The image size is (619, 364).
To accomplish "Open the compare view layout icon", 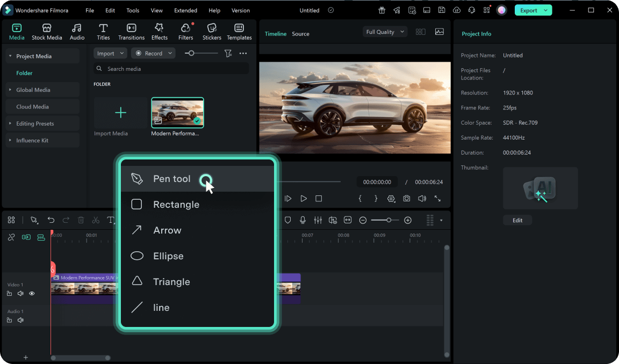I will 420,32.
